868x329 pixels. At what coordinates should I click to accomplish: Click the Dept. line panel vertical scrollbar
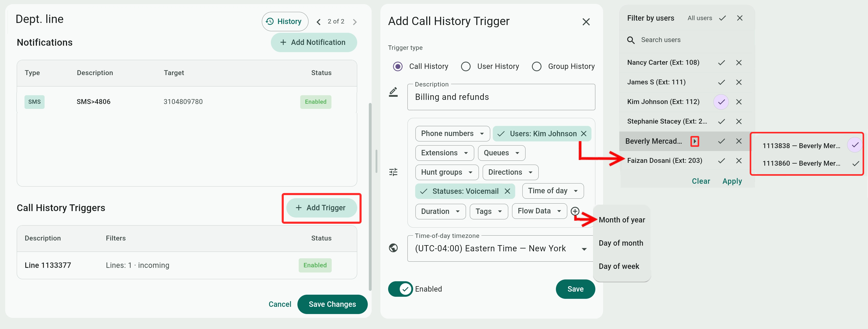[x=370, y=197]
